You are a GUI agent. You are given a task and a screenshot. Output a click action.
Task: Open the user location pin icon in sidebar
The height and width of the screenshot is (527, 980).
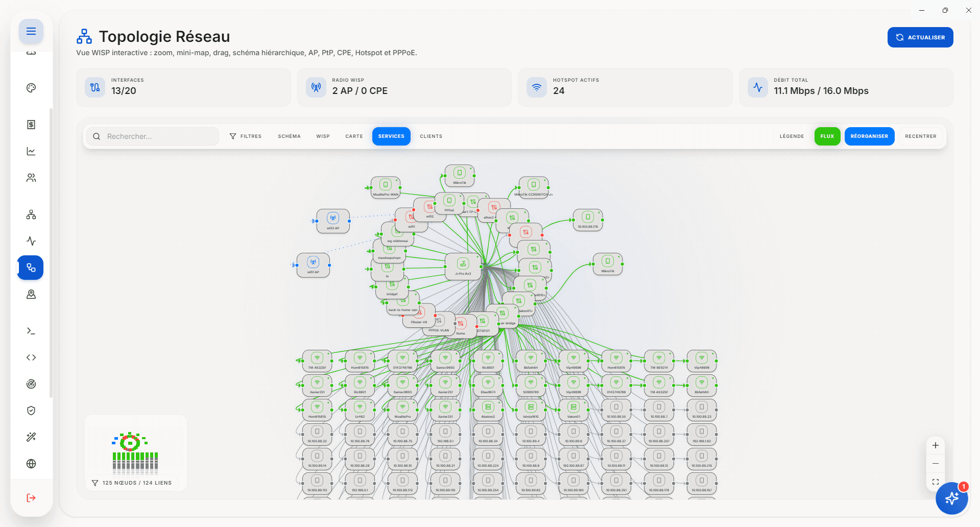click(x=31, y=294)
